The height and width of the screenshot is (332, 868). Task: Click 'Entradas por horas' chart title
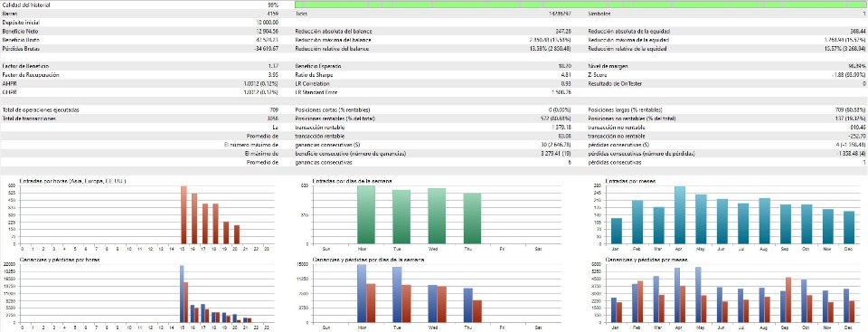73,181
